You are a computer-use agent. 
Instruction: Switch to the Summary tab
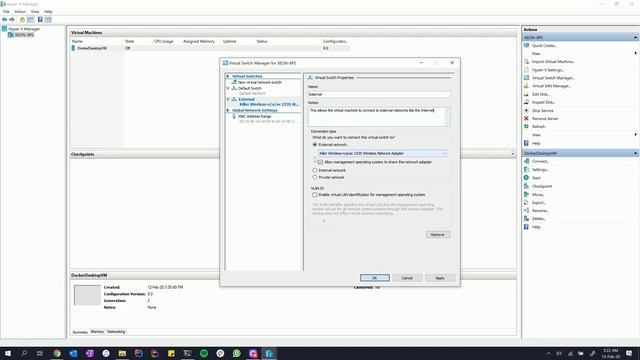point(80,332)
